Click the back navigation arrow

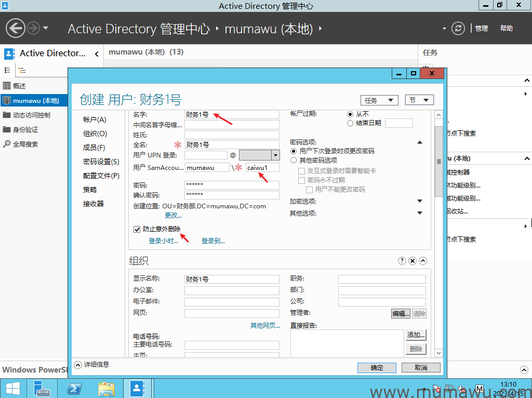pyautogui.click(x=15, y=28)
